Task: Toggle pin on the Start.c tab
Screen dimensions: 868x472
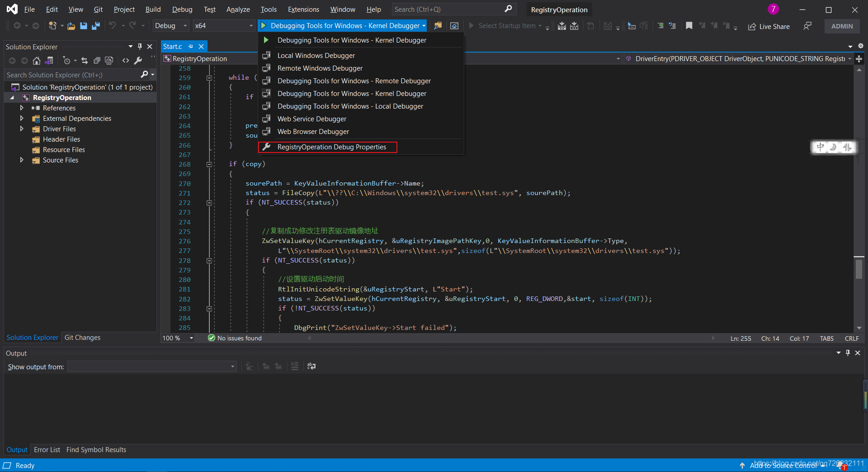Action: click(x=191, y=47)
